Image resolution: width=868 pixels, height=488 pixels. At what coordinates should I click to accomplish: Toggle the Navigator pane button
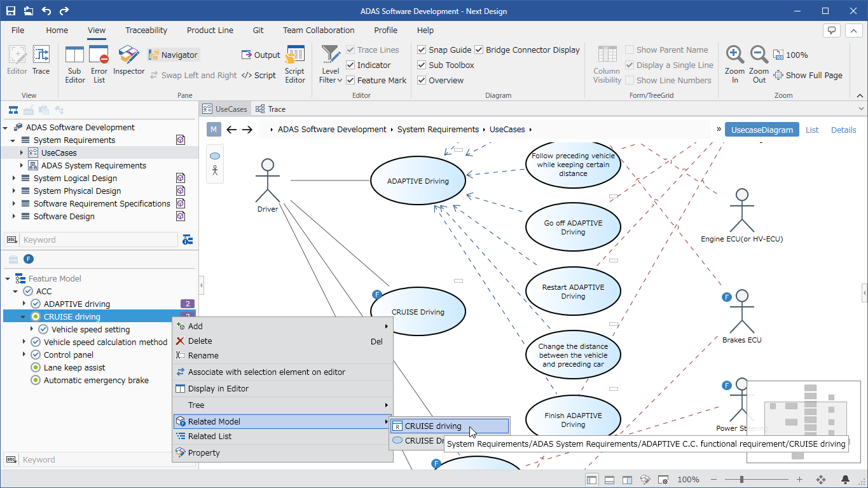pos(174,55)
